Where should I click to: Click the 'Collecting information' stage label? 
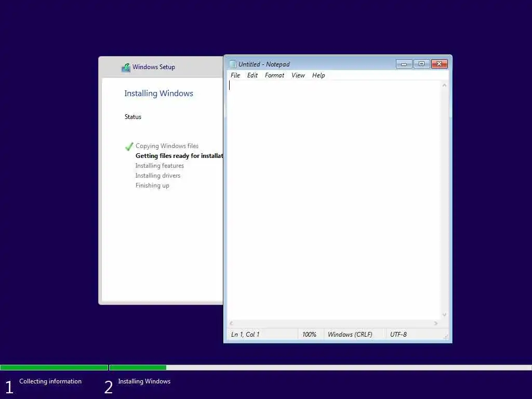coord(50,381)
